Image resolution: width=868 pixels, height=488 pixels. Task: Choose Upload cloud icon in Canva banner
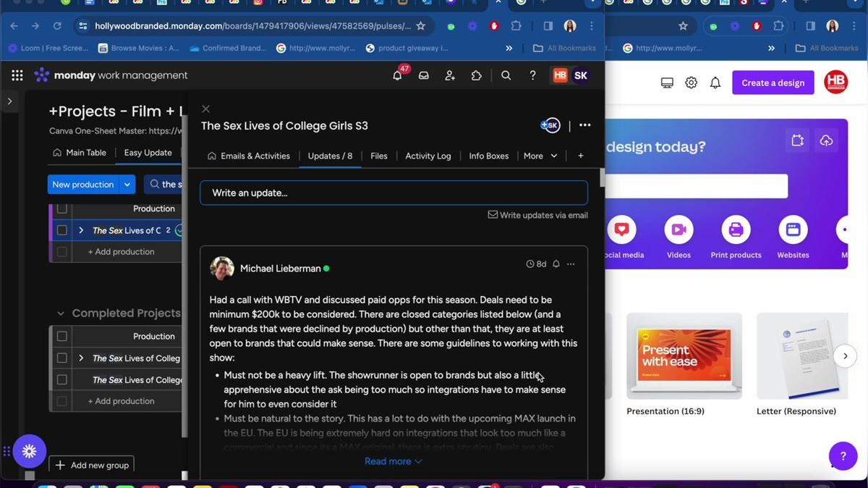tap(826, 140)
